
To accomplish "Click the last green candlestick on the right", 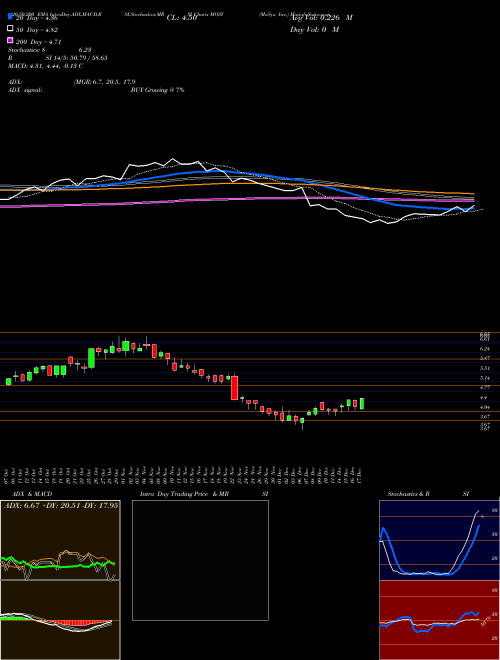I will click(362, 404).
